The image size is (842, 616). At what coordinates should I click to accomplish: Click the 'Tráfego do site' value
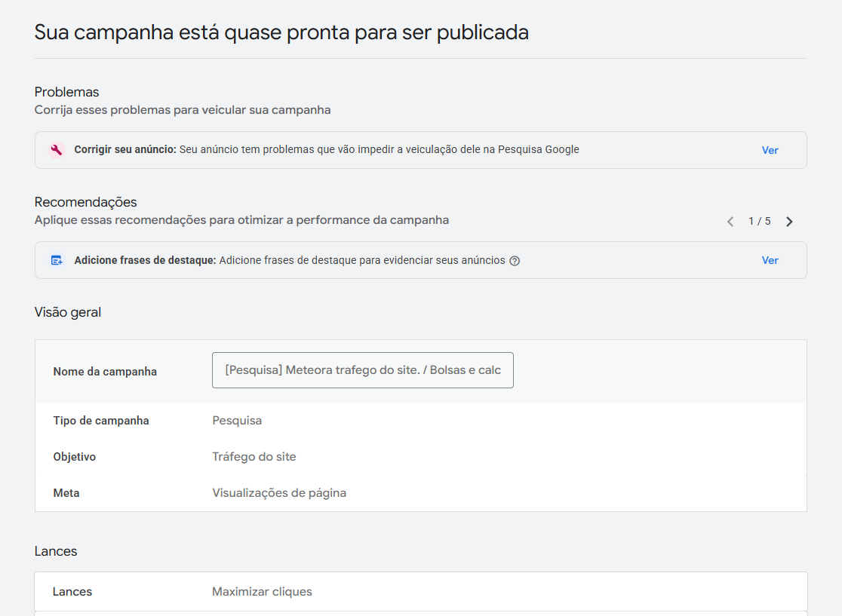click(x=254, y=457)
